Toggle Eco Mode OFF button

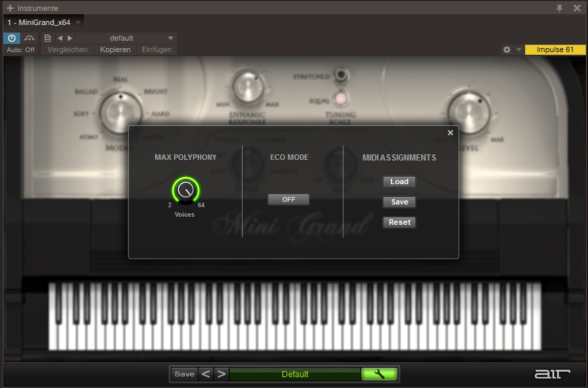[289, 200]
